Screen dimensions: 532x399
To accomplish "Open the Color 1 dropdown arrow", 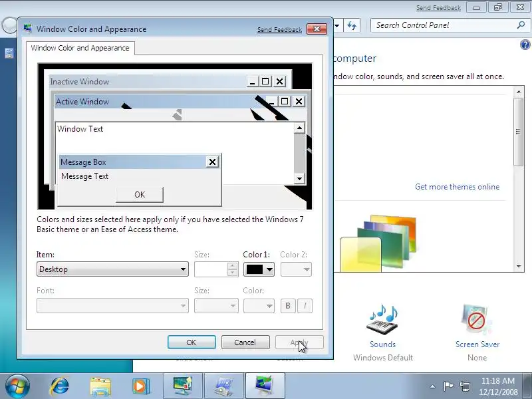I will click(x=270, y=269).
